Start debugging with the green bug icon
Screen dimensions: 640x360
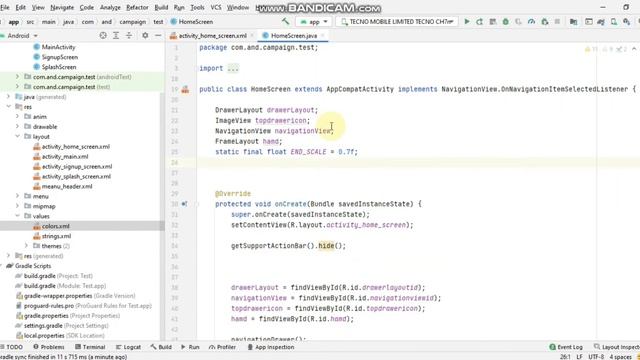506,22
